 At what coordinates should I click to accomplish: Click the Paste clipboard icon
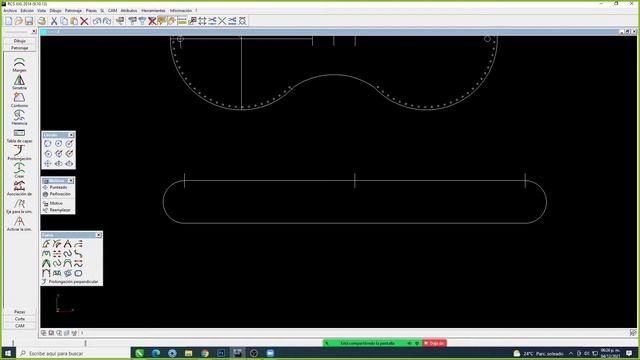(x=74, y=21)
